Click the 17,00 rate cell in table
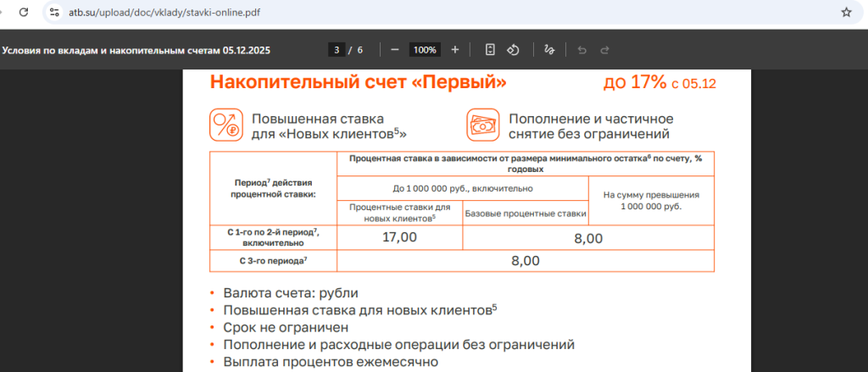Screen dimensions: 868x372 coord(399,237)
